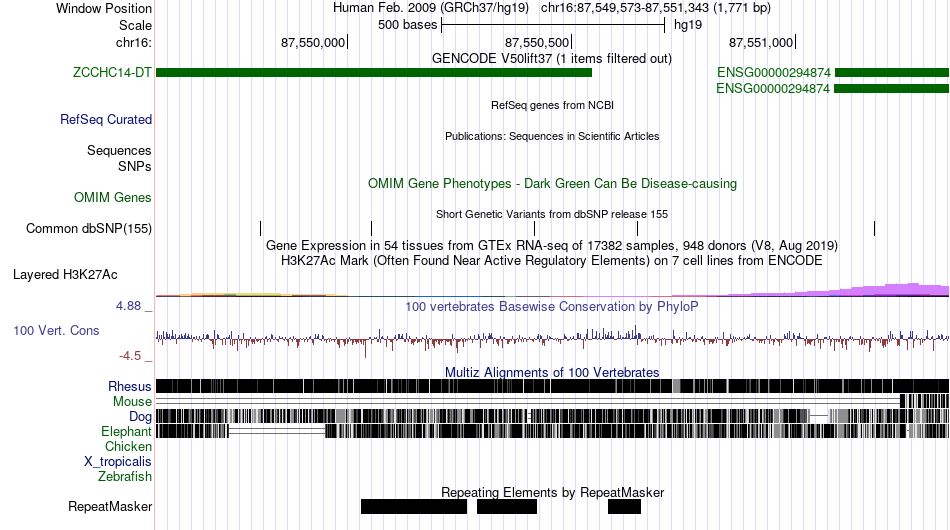The height and width of the screenshot is (530, 950).
Task: Click the Window Position label
Action: click(x=104, y=8)
